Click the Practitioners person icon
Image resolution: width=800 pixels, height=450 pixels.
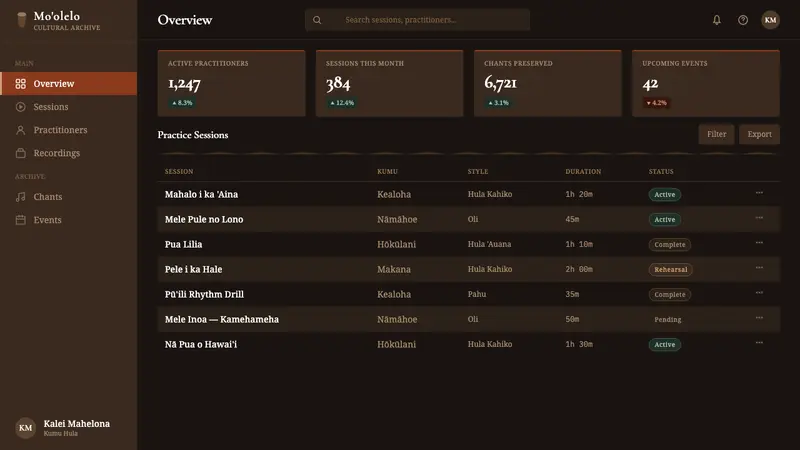pyautogui.click(x=20, y=130)
